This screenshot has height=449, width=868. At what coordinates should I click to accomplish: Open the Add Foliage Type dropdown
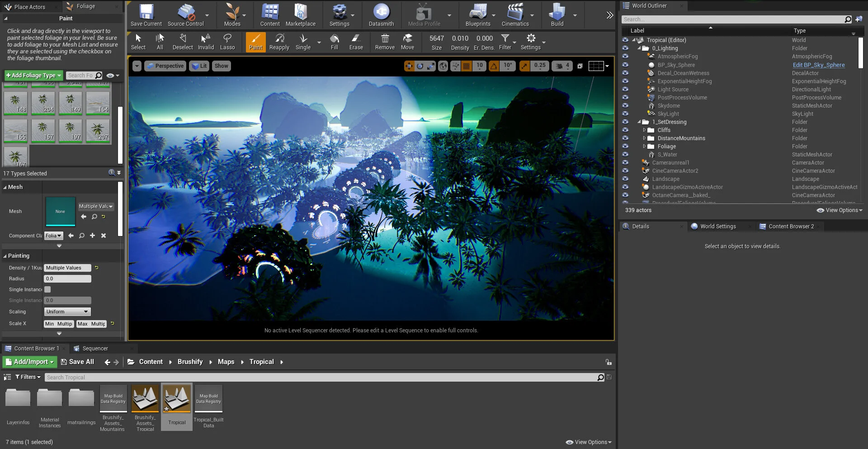point(33,76)
